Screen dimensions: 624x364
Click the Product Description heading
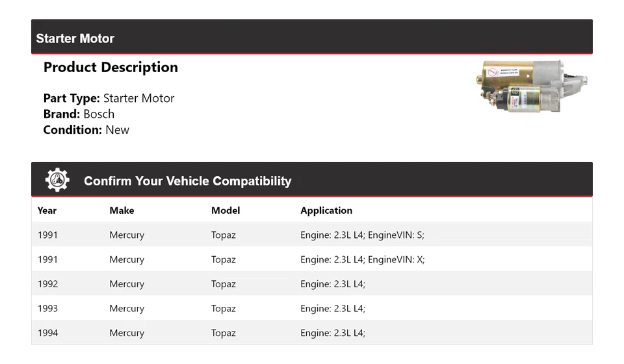110,67
